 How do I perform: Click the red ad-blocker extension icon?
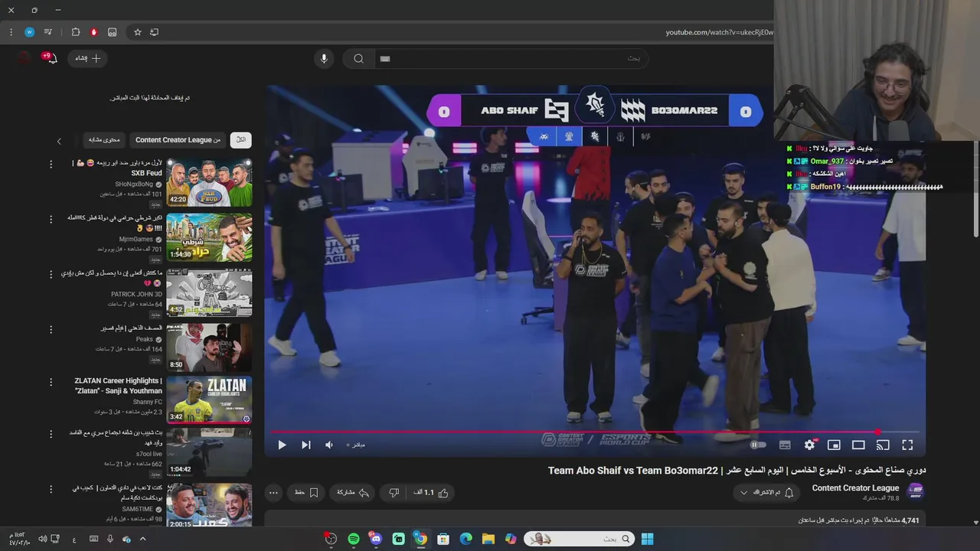pyautogui.click(x=93, y=32)
